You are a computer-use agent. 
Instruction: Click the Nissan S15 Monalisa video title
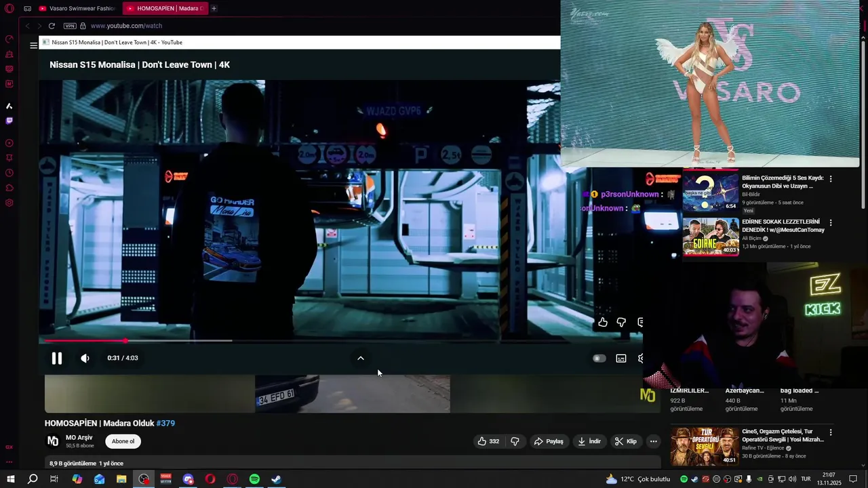pos(140,65)
